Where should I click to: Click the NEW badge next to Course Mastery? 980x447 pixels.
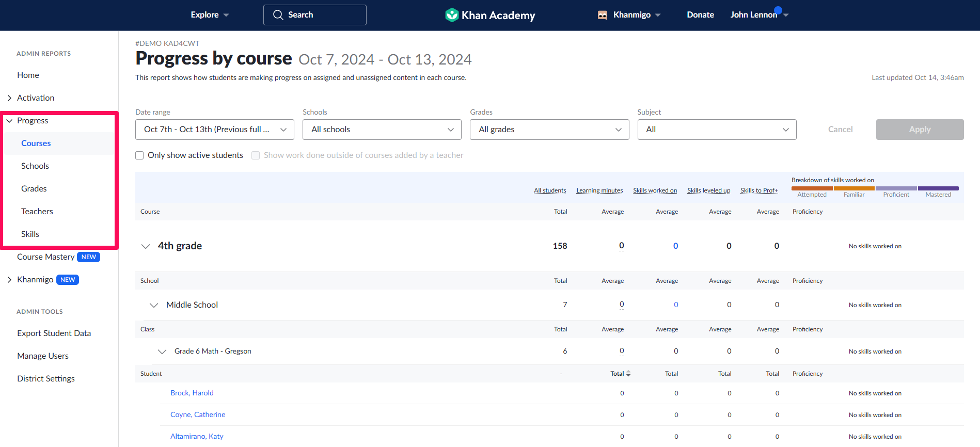click(x=89, y=257)
